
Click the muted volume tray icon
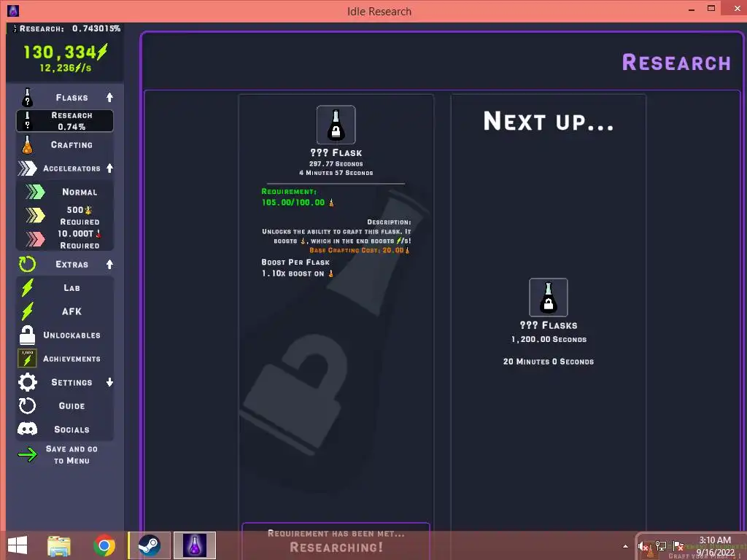643,546
